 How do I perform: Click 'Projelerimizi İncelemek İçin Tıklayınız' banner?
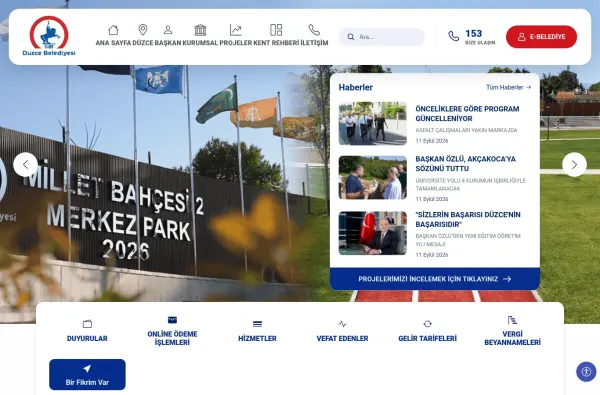(x=435, y=279)
